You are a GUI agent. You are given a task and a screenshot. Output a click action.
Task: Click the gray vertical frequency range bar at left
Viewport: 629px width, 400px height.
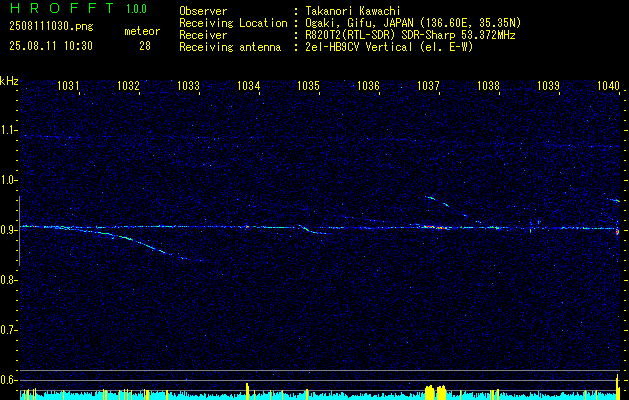19,231
